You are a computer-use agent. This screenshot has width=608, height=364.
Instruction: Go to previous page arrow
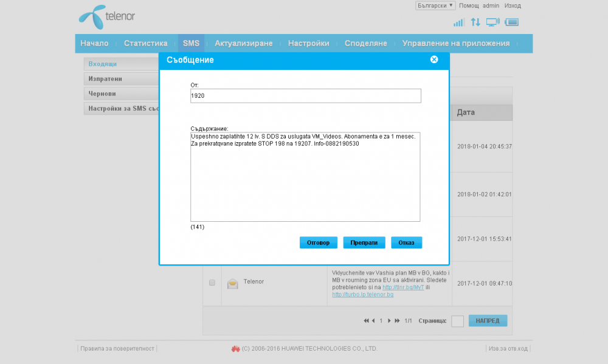373,321
